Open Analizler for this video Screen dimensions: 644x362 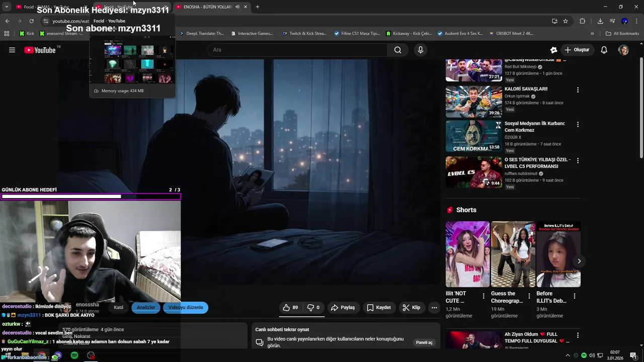[146, 308]
